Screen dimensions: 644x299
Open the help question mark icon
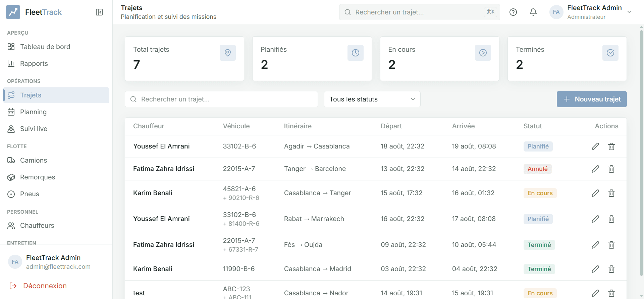[513, 12]
